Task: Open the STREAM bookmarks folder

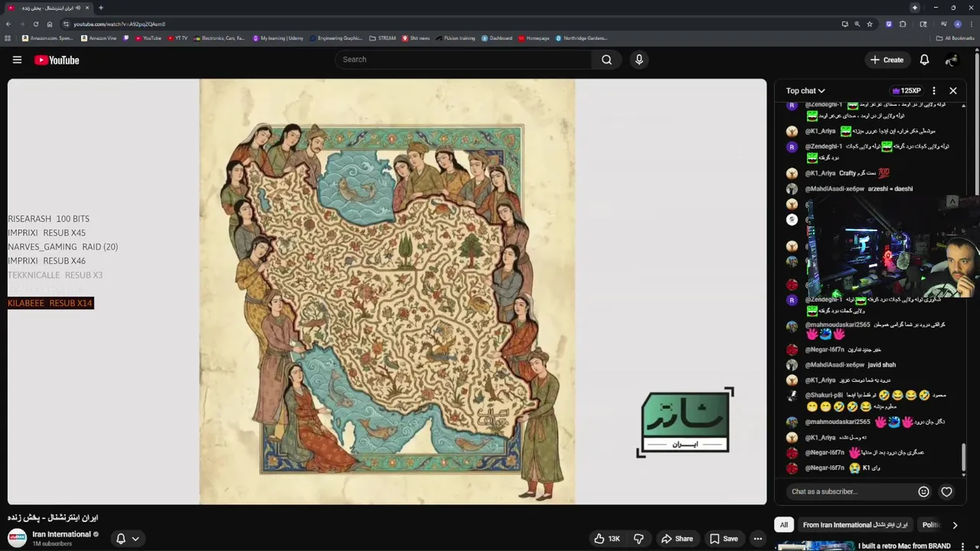Action: tap(383, 37)
